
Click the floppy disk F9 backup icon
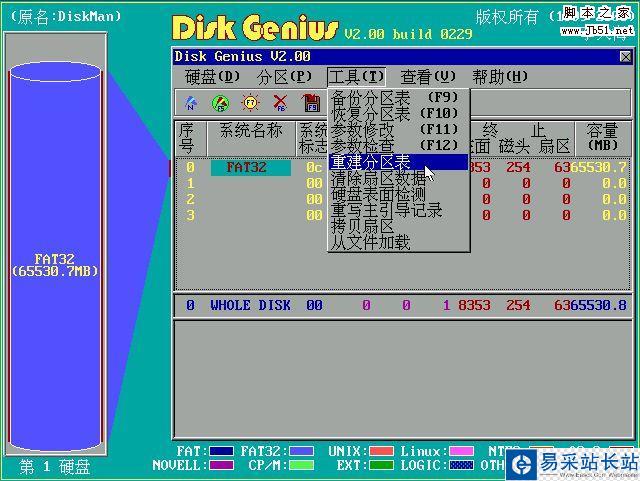pos(311,103)
